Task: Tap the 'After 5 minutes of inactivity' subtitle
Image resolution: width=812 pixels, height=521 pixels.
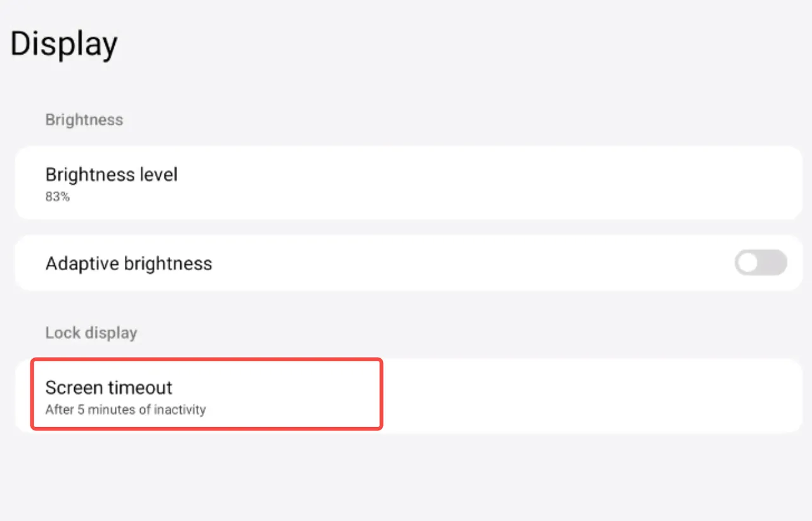Action: 125,409
